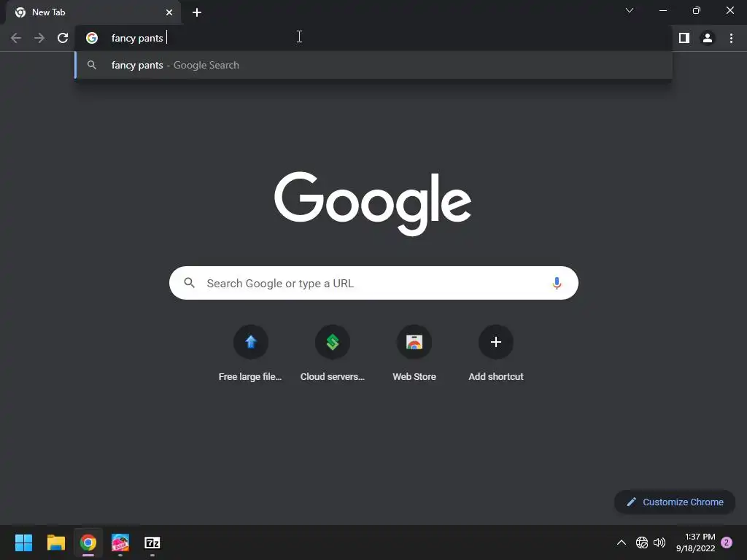
Task: Click the network globe tray icon
Action: point(642,542)
